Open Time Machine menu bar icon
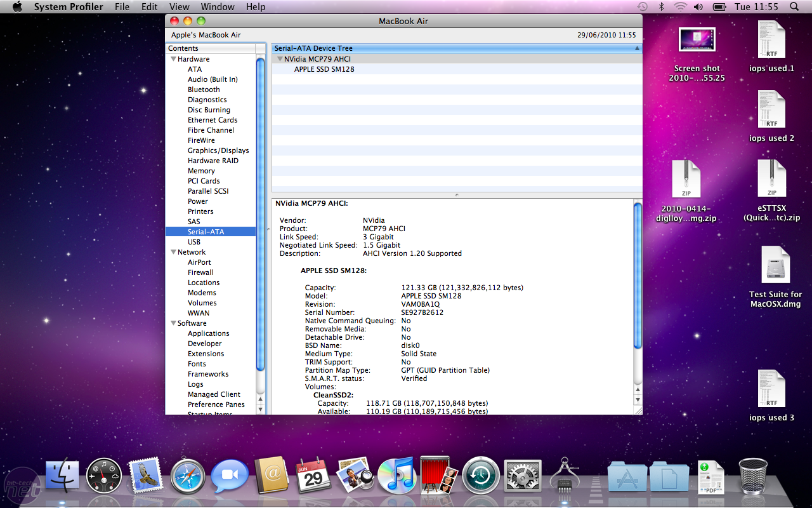This screenshot has height=508, width=812. click(x=643, y=7)
